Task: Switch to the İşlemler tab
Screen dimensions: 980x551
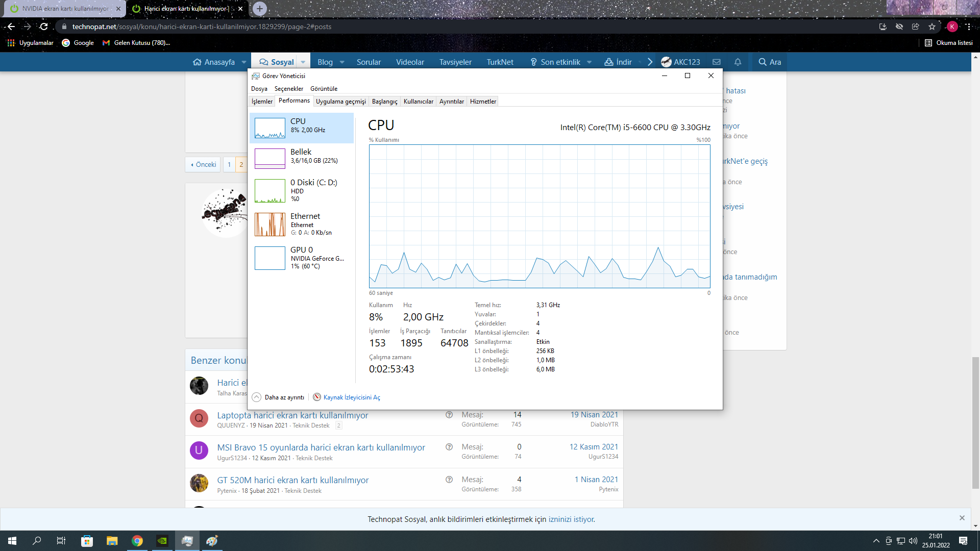Action: point(262,102)
